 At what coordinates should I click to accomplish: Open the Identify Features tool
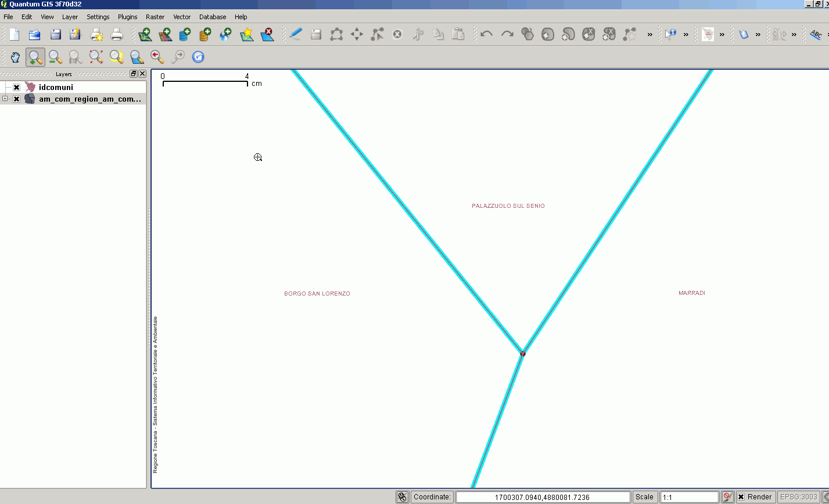pyautogui.click(x=670, y=34)
